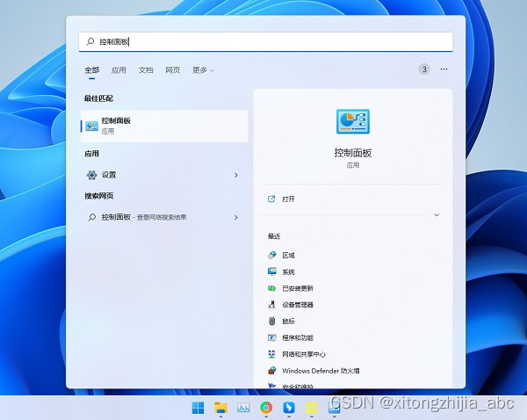
Task: Select the 全部 tab
Action: [91, 70]
